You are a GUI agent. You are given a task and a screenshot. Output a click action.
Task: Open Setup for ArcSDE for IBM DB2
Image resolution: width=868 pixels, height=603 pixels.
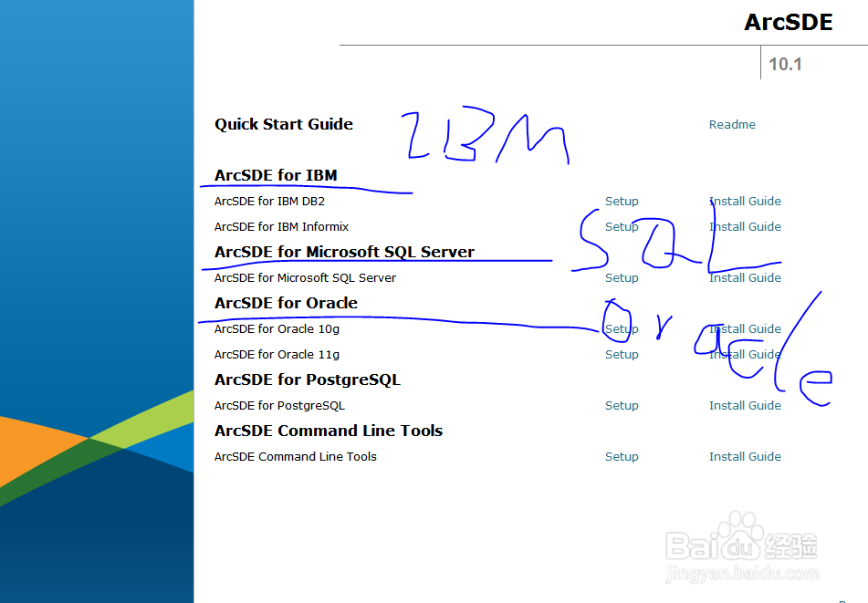coord(622,202)
